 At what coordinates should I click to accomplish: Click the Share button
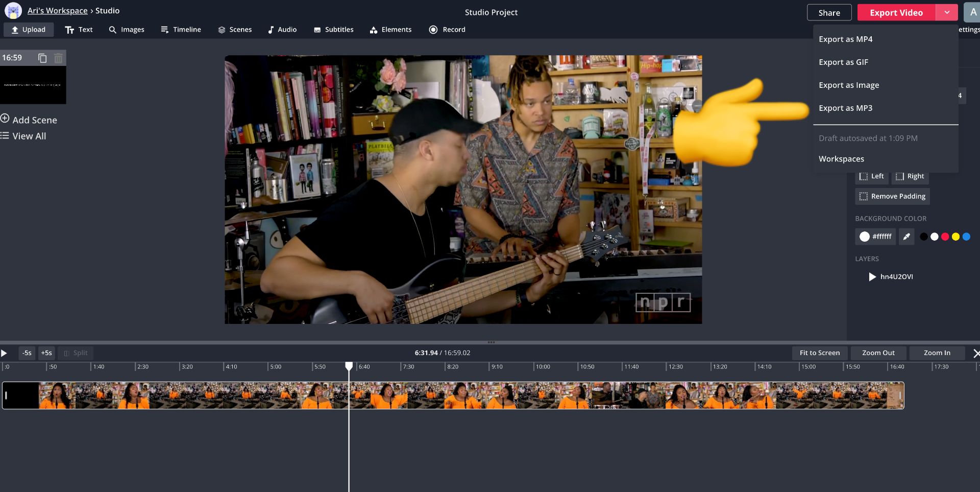click(x=829, y=12)
